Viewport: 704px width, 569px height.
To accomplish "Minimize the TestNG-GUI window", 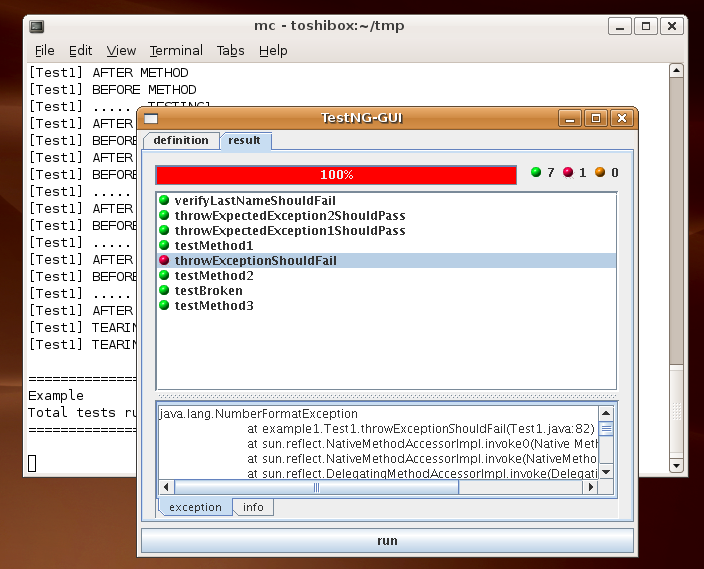I will coord(570,119).
